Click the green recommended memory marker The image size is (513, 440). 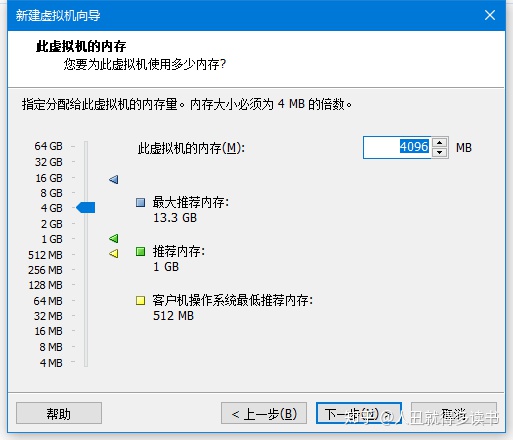point(114,238)
